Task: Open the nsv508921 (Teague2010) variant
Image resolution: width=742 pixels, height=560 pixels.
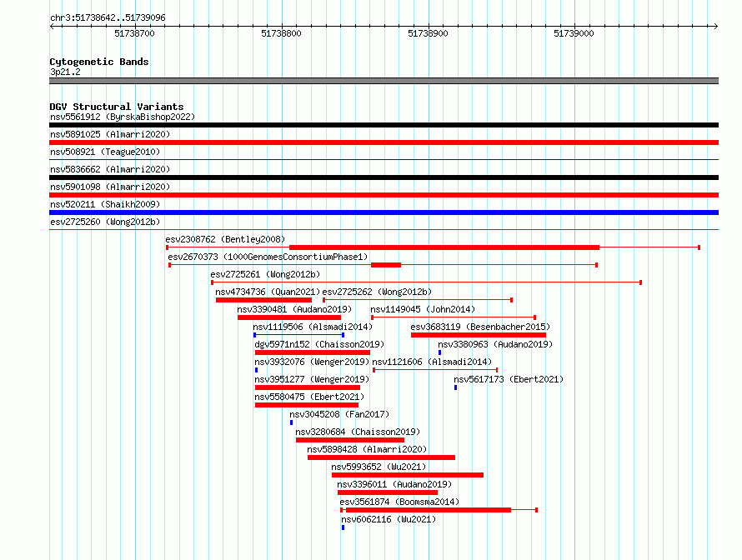Action: coord(105,152)
